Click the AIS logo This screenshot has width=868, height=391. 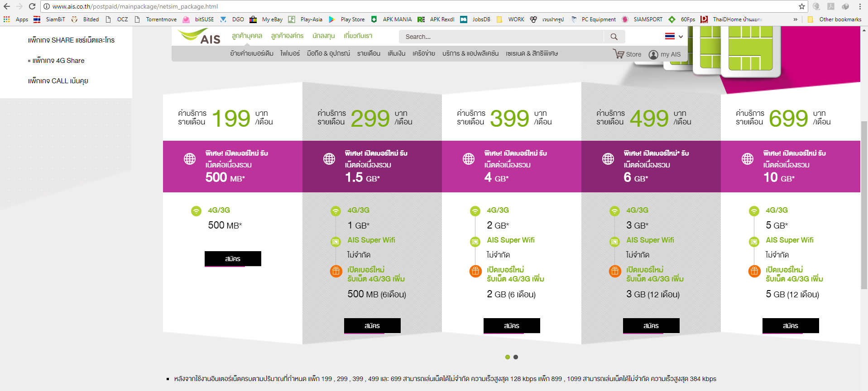coord(200,36)
